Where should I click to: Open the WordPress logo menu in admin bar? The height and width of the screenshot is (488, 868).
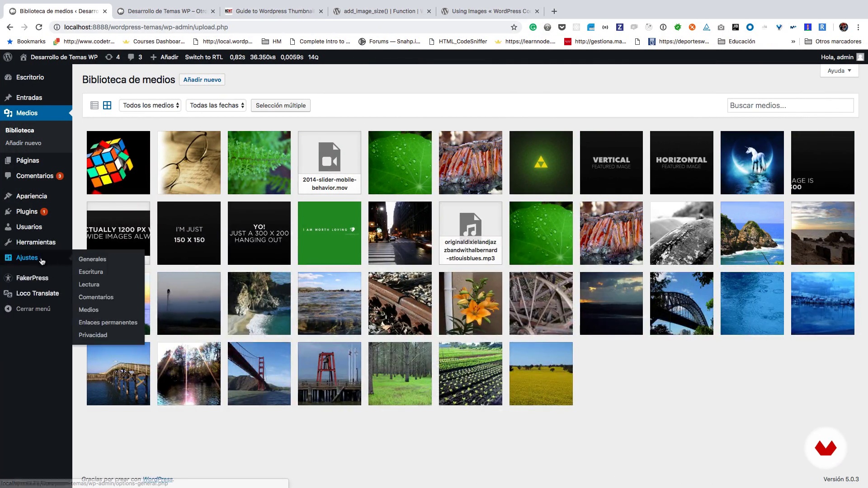click(8, 57)
